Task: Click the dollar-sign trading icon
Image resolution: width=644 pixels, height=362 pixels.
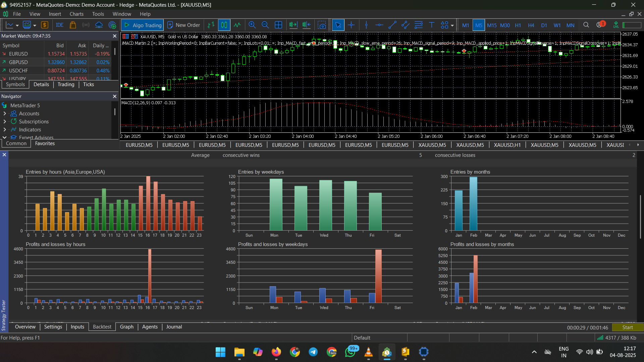Action: tap(45, 25)
